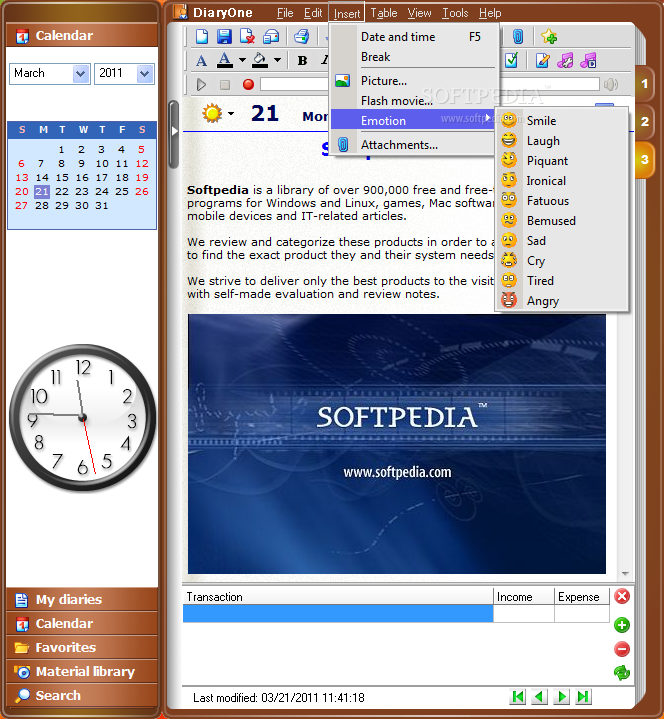Click the star with plus Favorites icon
Image resolution: width=664 pixels, height=719 pixels.
click(x=549, y=36)
